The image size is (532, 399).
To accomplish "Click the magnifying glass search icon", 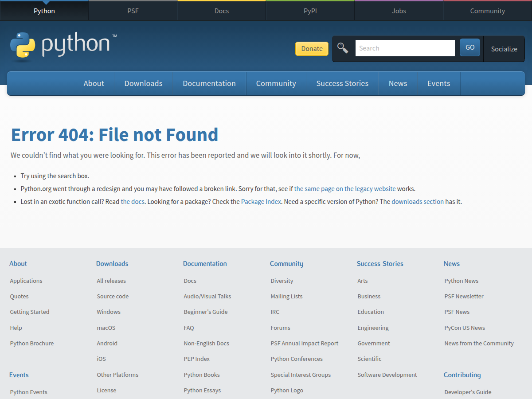I will click(343, 48).
